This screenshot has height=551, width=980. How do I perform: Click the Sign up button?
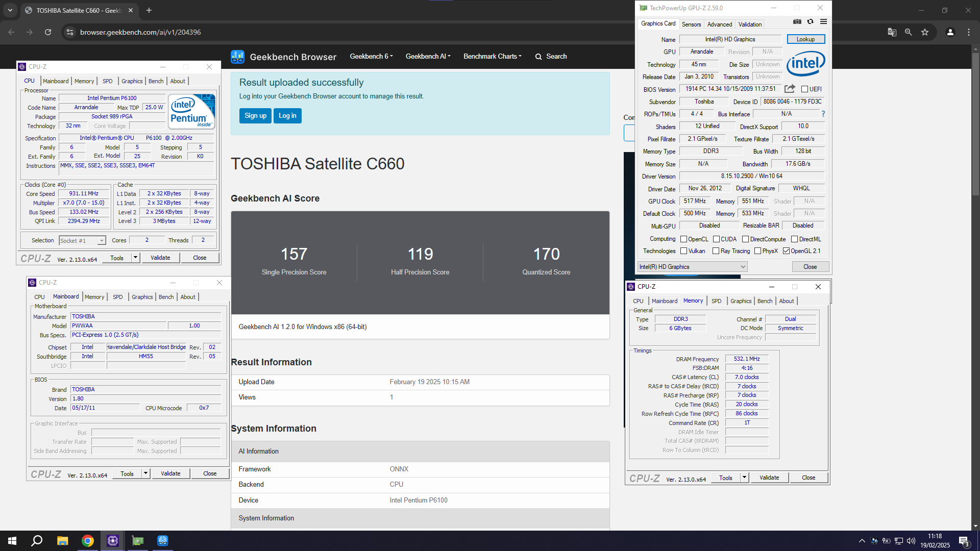(255, 116)
